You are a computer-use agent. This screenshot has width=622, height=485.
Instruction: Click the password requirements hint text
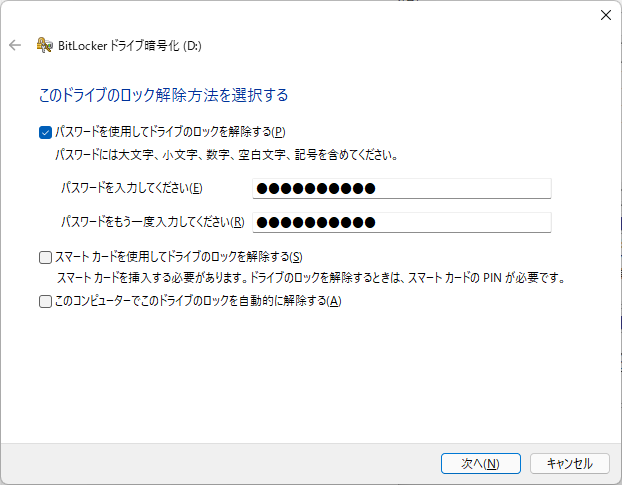coord(226,155)
